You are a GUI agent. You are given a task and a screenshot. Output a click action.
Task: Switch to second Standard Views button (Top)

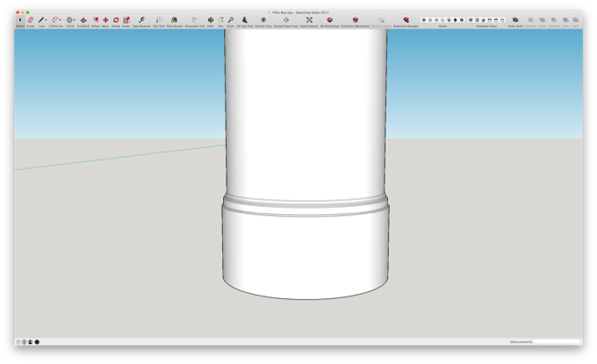477,20
